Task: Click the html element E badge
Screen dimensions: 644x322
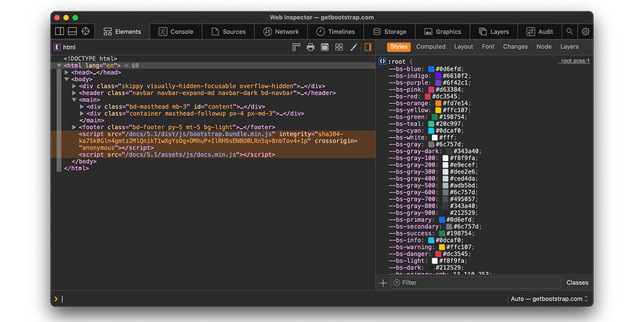Action: [57, 47]
